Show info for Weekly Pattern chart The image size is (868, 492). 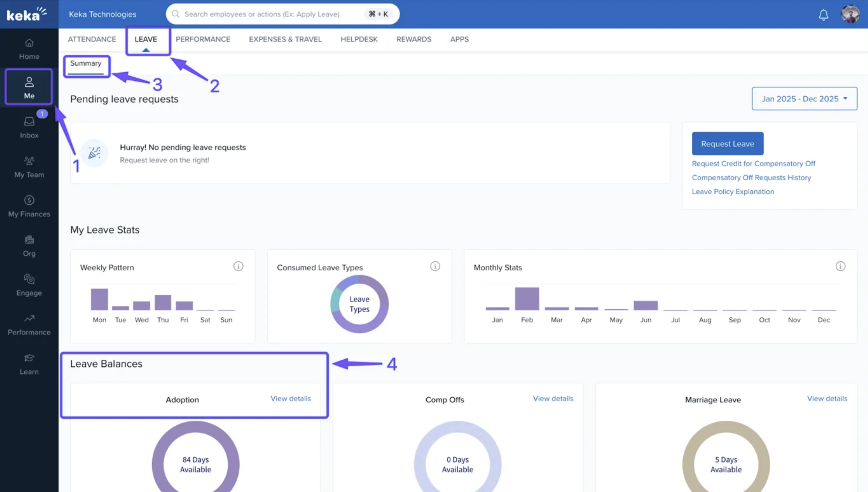[238, 266]
